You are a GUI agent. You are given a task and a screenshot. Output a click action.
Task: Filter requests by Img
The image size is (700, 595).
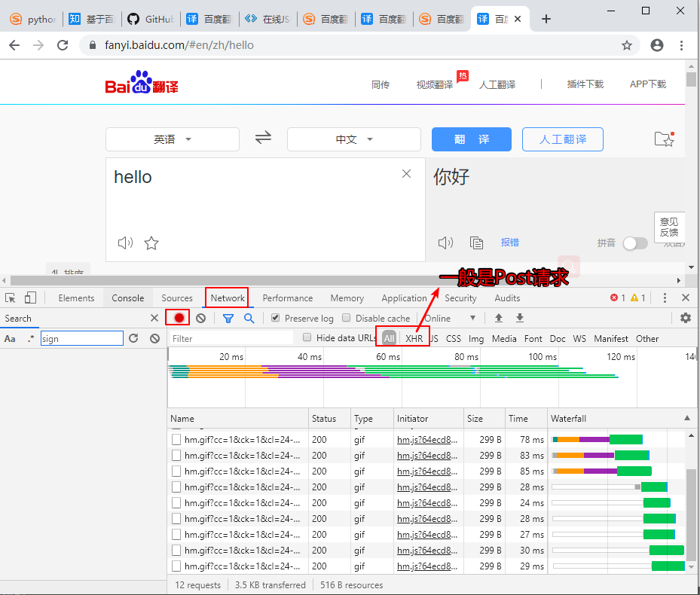476,339
